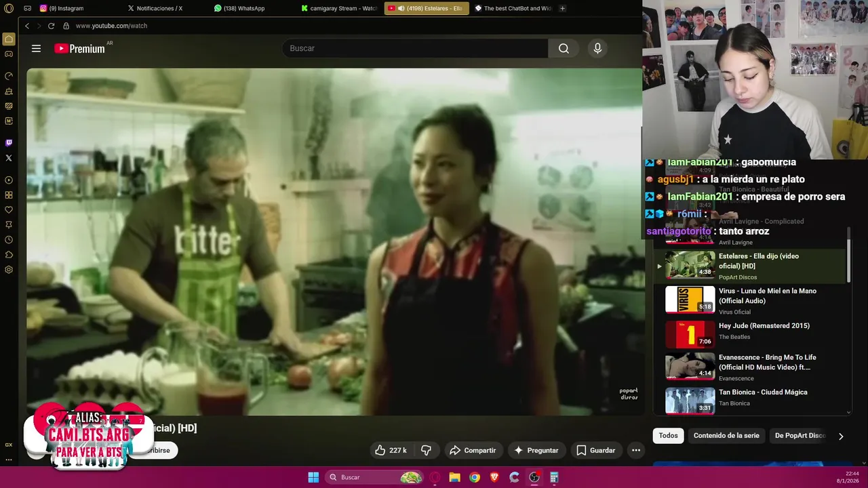The image size is (868, 488).
Task: Open YouTube hamburger guide menu
Action: click(36, 48)
